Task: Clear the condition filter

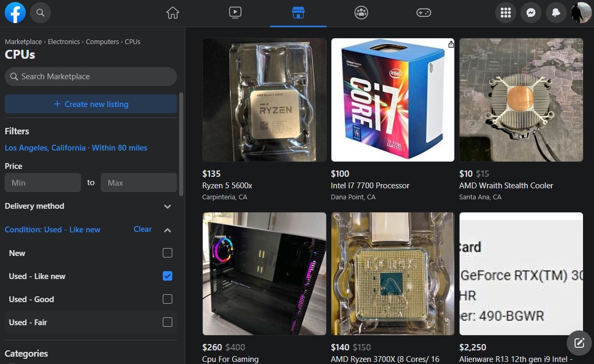Action: point(142,229)
